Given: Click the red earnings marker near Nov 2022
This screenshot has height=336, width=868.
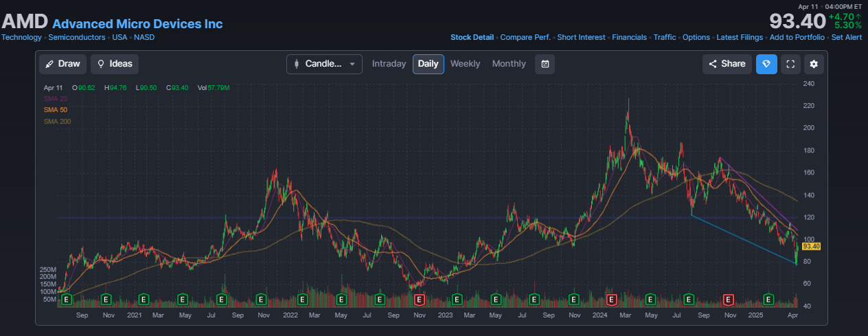Looking at the screenshot, I should 420,300.
